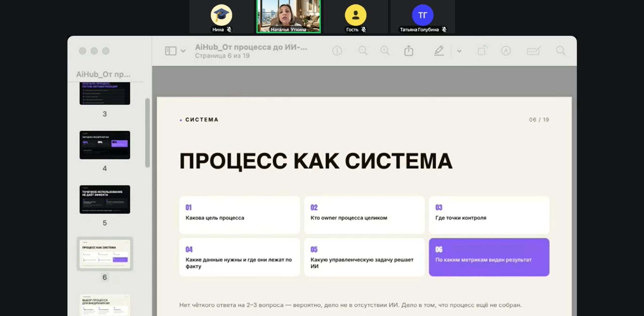Click the sidebar vertical scrollbar
Screen dimensions: 644x316
coord(147,133)
